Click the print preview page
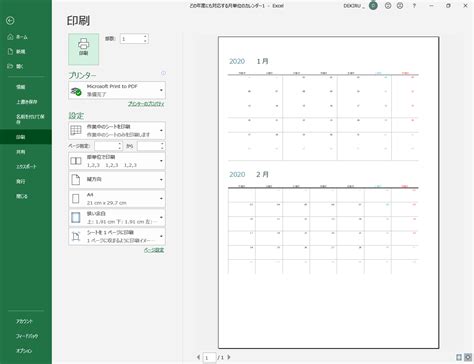The width and height of the screenshot is (474, 364). click(x=328, y=192)
